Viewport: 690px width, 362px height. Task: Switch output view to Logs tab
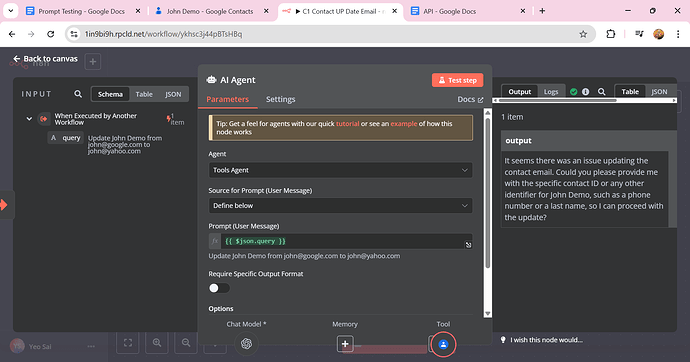(551, 91)
